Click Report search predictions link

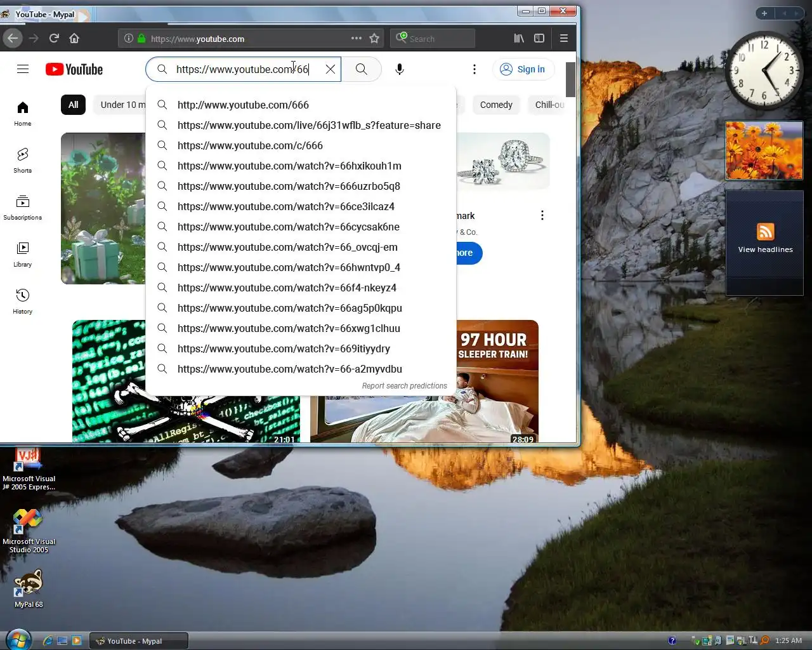tap(404, 386)
